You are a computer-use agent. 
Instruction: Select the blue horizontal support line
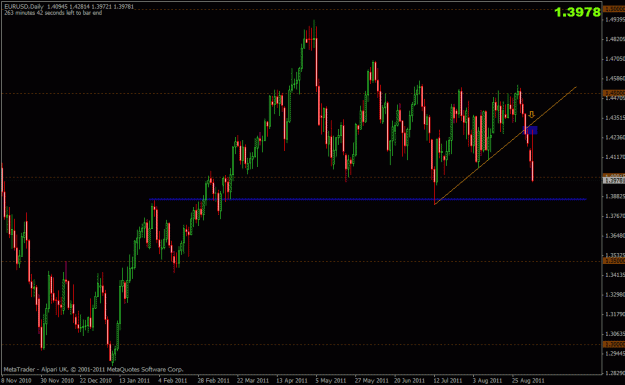tap(368, 199)
